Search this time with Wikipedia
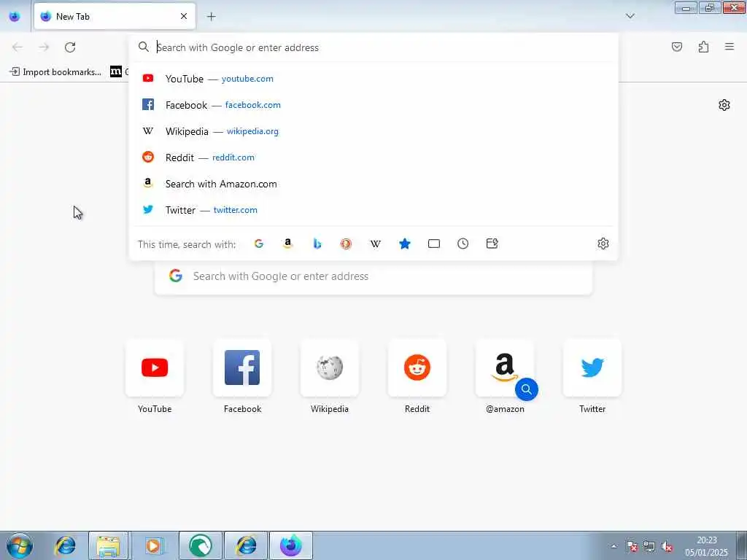This screenshot has height=560, width=747. pos(376,244)
